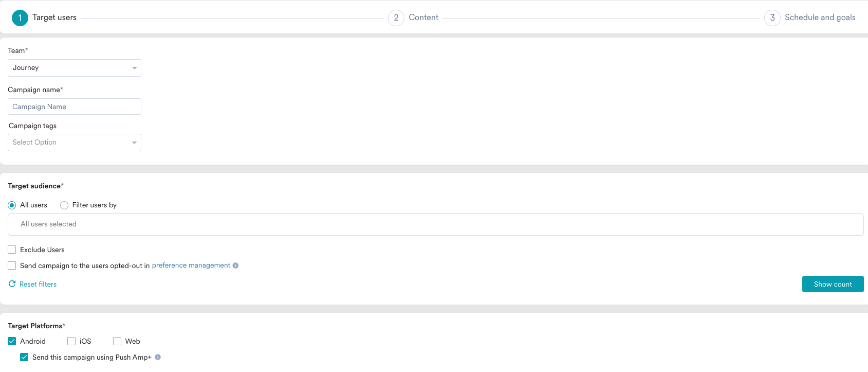
Task: Click the step 1 circle icon
Action: pos(20,18)
